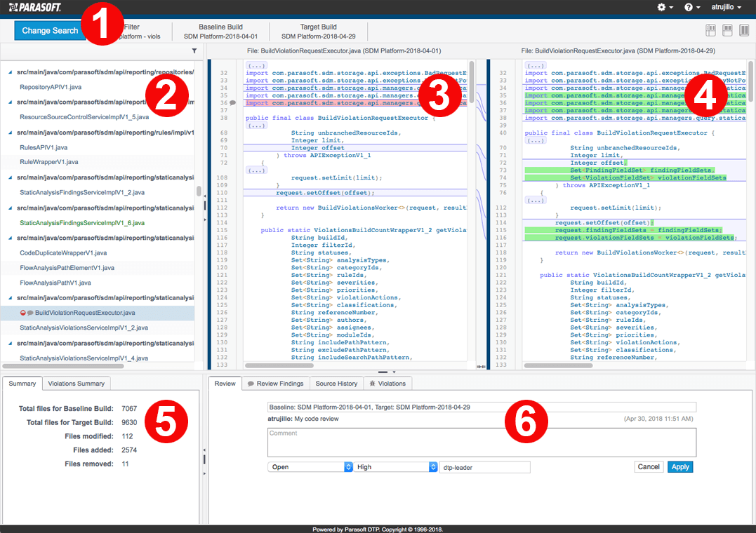
Task: Open the help question mark menu
Action: 691,7
